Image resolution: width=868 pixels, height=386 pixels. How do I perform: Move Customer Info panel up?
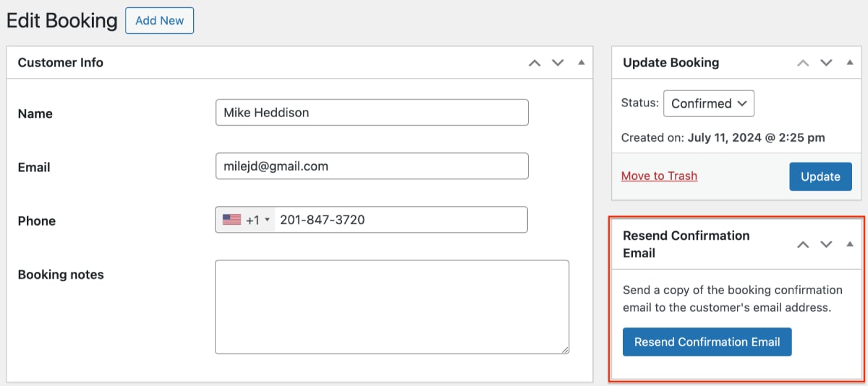(x=535, y=63)
